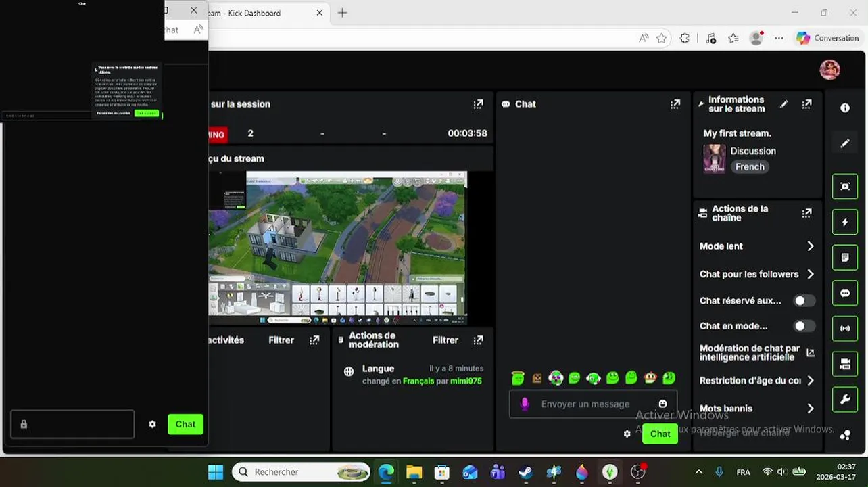868x487 pixels.
Task: Insert the monkey face emote
Action: pos(650,378)
